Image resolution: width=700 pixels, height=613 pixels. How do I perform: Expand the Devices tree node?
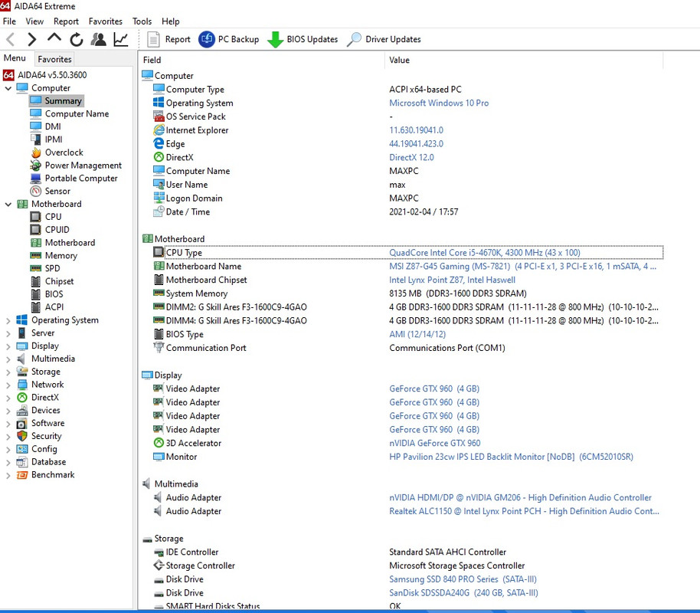[8, 411]
